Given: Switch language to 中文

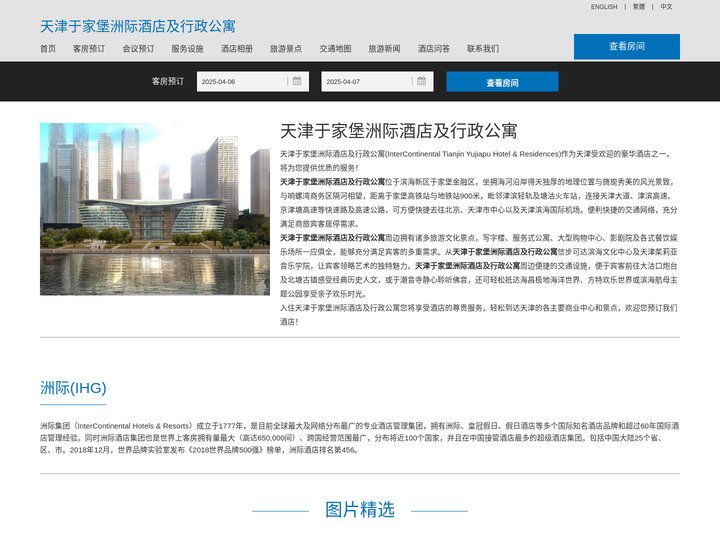Looking at the screenshot, I should click(x=666, y=6).
